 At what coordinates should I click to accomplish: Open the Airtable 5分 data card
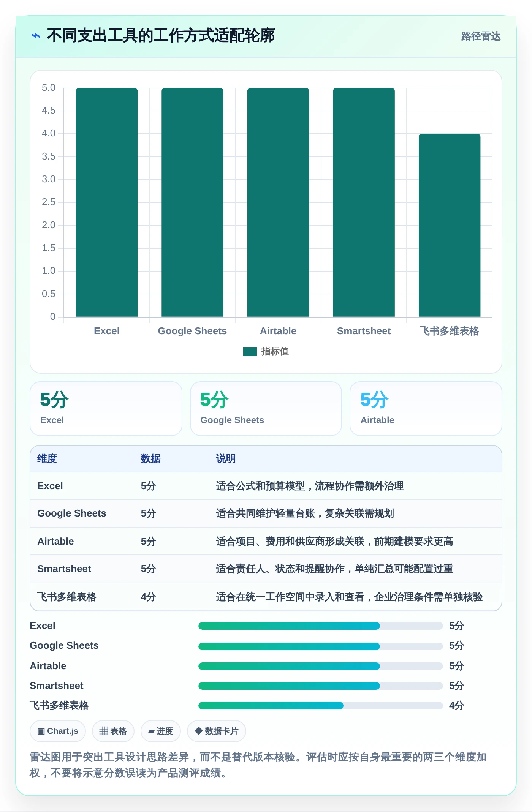[x=426, y=409]
